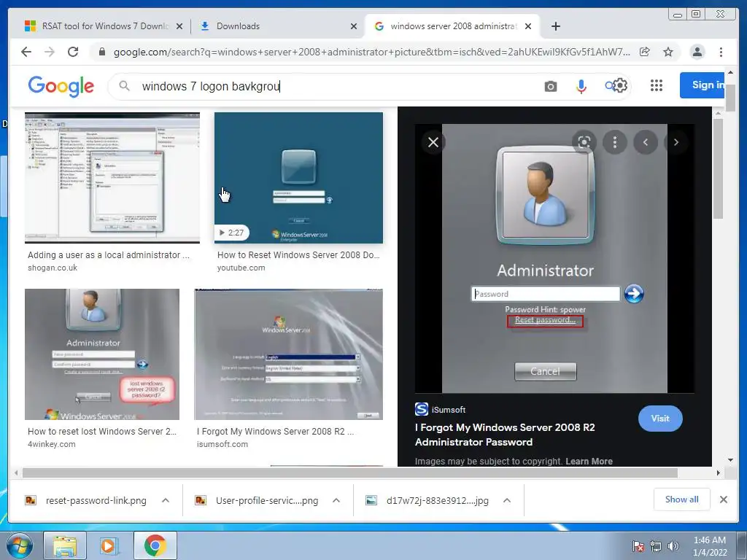Open the Action Center flag icon

tap(638, 546)
